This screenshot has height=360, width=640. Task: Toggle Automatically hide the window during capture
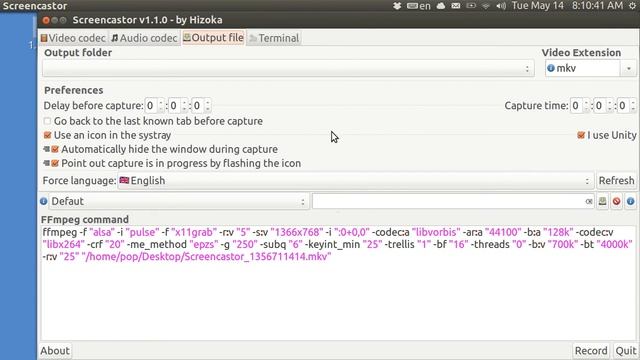[55, 149]
